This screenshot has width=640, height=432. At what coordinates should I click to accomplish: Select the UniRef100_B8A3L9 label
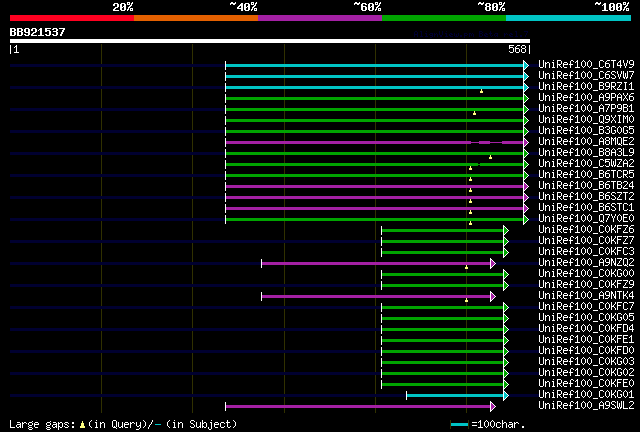[586, 153]
